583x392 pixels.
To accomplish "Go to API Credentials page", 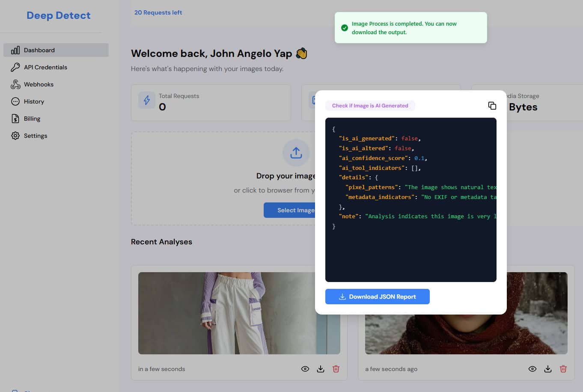I will (45, 67).
